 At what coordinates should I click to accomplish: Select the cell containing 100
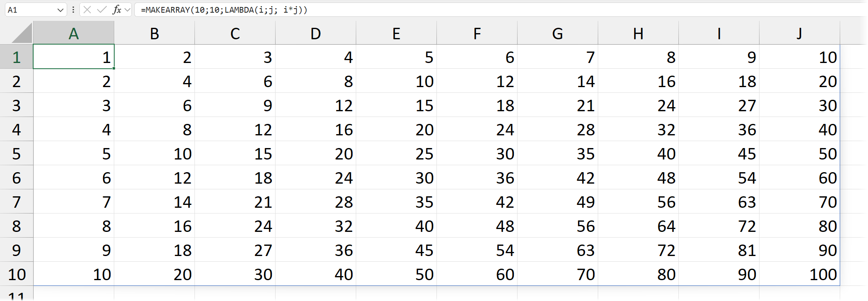point(799,274)
